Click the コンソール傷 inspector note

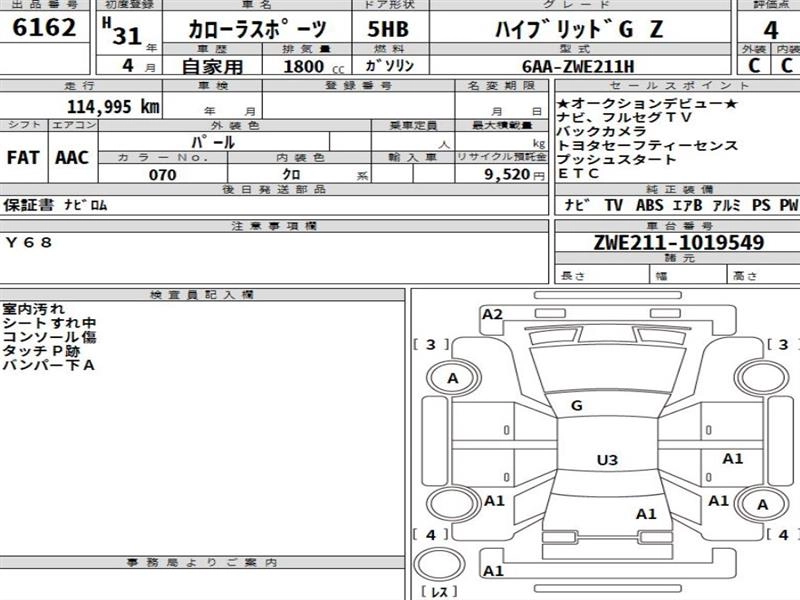point(49,337)
